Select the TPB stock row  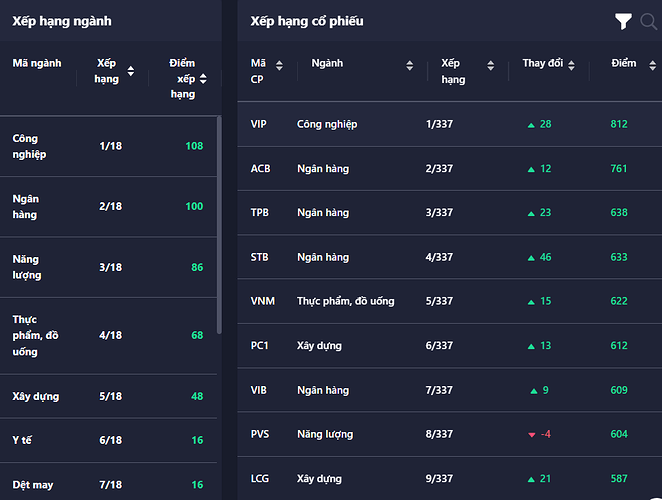(x=449, y=213)
